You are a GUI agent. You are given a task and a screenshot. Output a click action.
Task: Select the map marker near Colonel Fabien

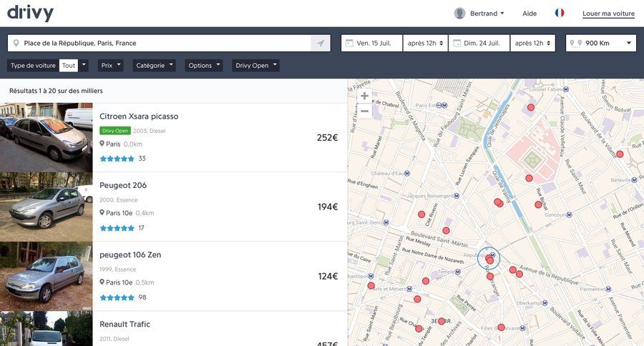pyautogui.click(x=531, y=107)
